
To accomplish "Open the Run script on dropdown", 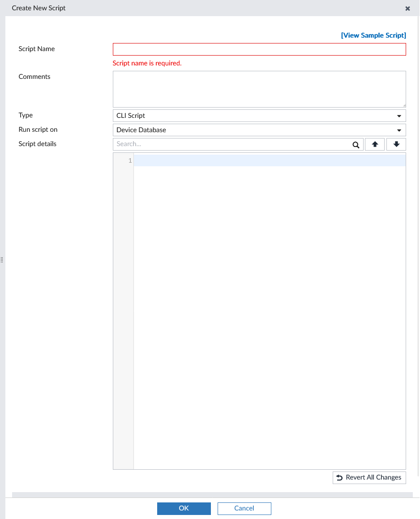I will point(259,130).
